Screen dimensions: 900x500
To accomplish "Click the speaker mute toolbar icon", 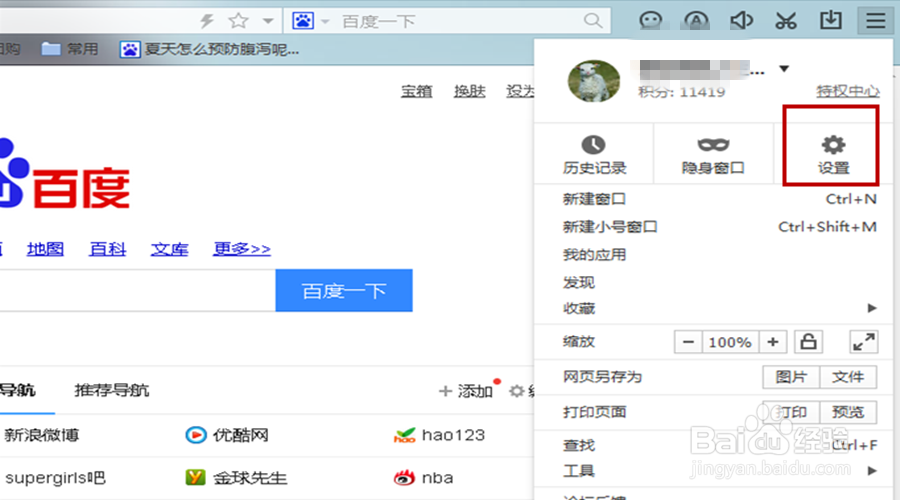I will click(740, 21).
